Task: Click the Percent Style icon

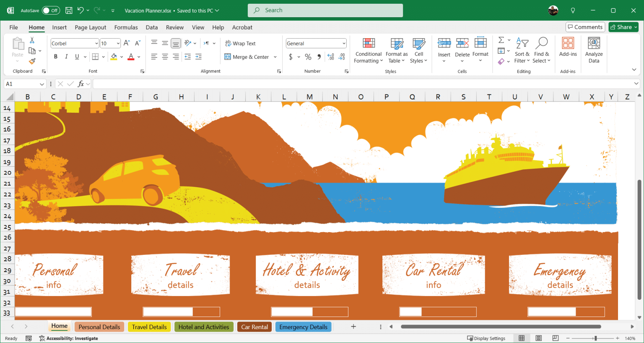Action: tap(308, 57)
